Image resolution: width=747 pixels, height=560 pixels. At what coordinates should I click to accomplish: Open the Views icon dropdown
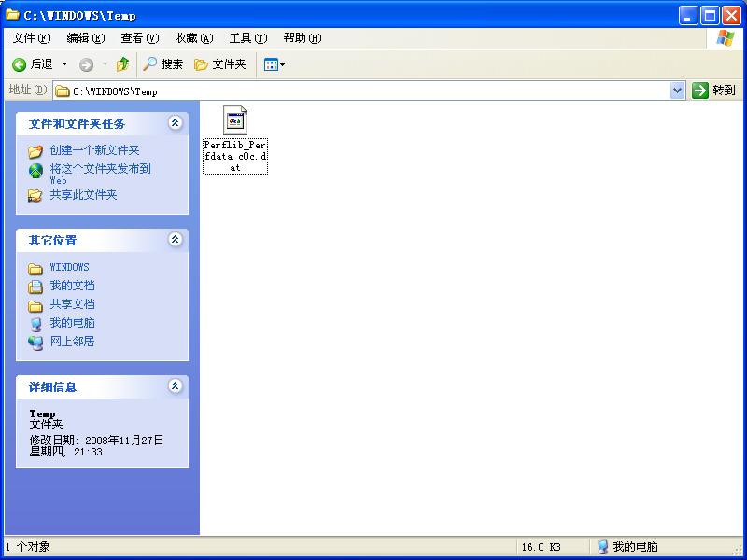(274, 64)
